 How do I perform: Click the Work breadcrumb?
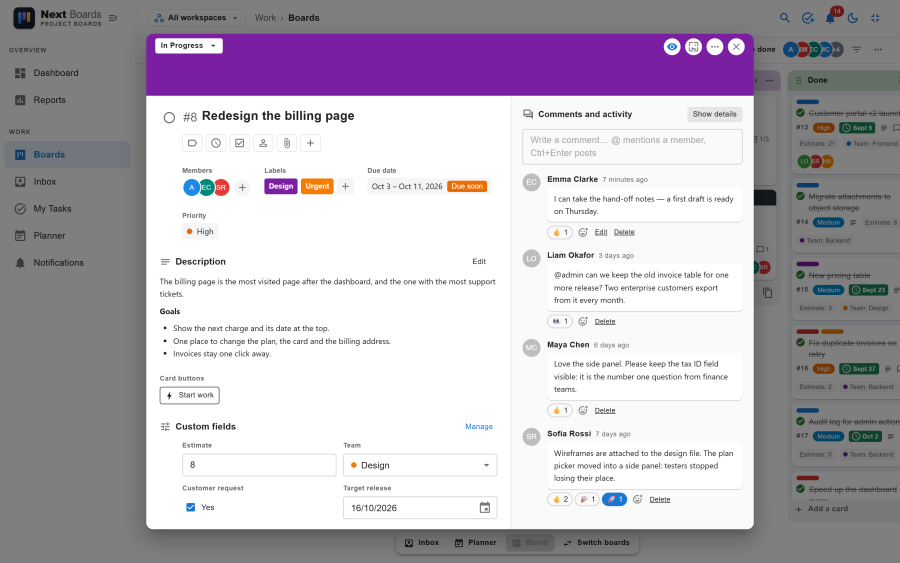[x=265, y=18]
